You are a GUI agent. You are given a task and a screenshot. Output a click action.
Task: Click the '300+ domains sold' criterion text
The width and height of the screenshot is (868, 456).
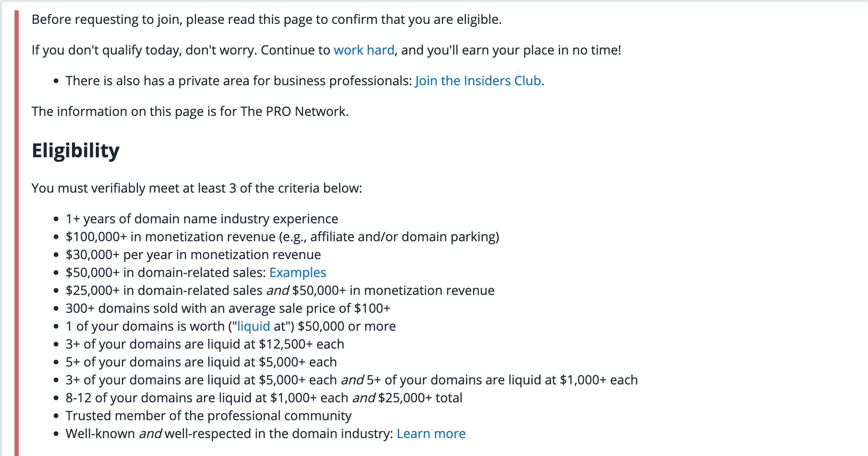pos(228,308)
